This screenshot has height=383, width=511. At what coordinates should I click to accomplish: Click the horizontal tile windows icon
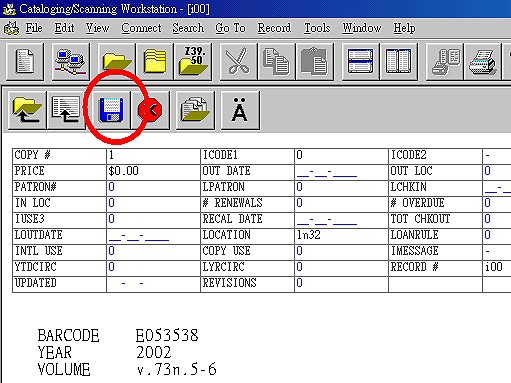coord(361,61)
